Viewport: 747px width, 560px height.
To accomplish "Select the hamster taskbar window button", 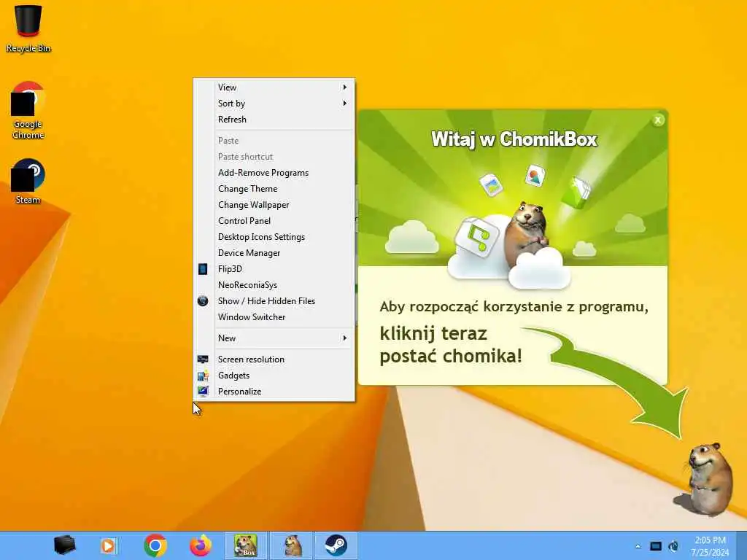I will tap(291, 545).
